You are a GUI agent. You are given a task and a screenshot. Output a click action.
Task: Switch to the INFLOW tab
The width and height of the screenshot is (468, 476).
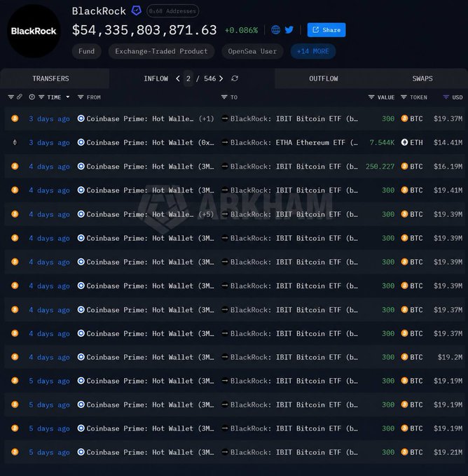(156, 78)
